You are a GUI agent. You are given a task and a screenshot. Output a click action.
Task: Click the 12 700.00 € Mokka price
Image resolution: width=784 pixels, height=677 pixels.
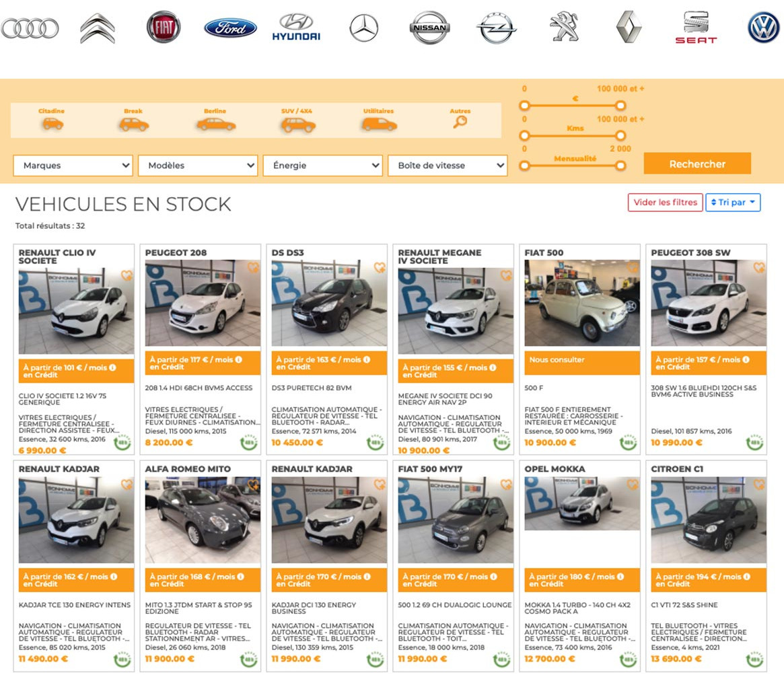coord(550,659)
